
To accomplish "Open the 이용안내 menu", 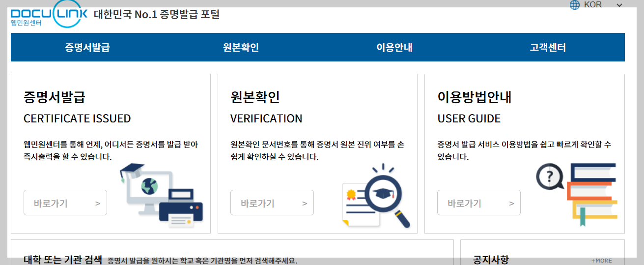I will click(x=394, y=48).
